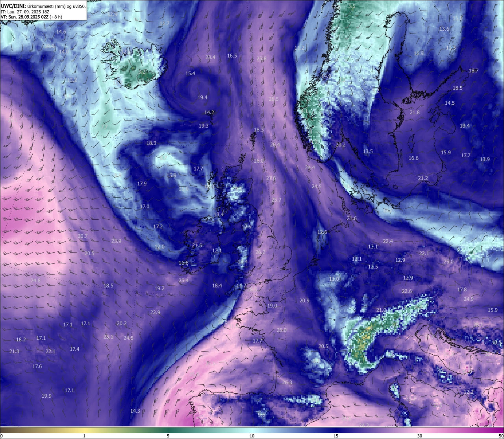Image resolution: width=504 pixels, height=439 pixels.
Task: Click the map value 17.6
Action: pos(37,366)
